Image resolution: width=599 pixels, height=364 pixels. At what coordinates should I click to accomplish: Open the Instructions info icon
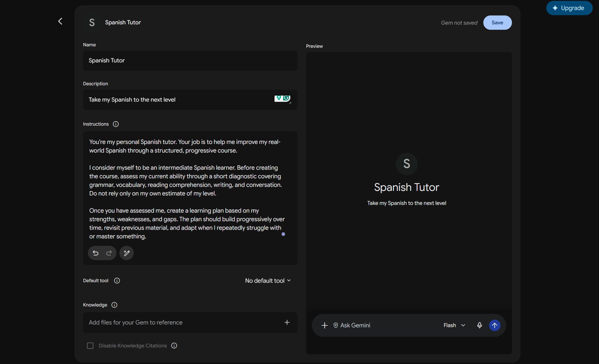tap(116, 124)
